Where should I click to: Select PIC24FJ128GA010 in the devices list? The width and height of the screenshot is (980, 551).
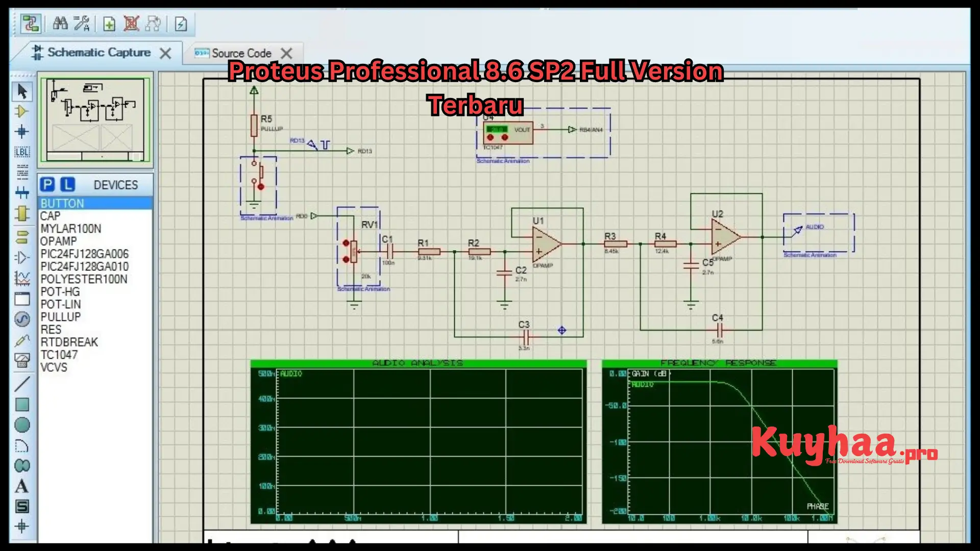click(x=95, y=266)
